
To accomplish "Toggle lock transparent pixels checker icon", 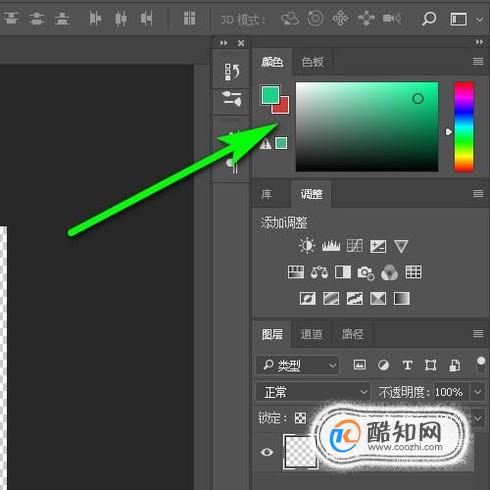I will pyautogui.click(x=300, y=418).
